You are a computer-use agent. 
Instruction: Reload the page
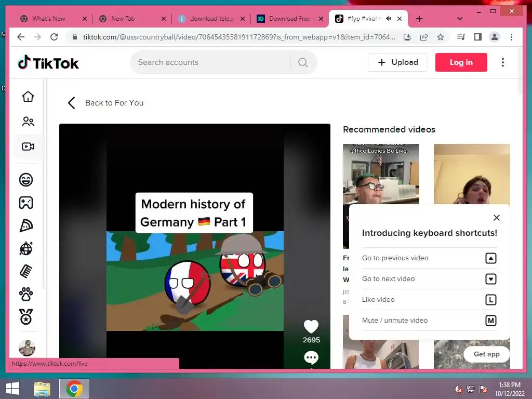pos(54,37)
